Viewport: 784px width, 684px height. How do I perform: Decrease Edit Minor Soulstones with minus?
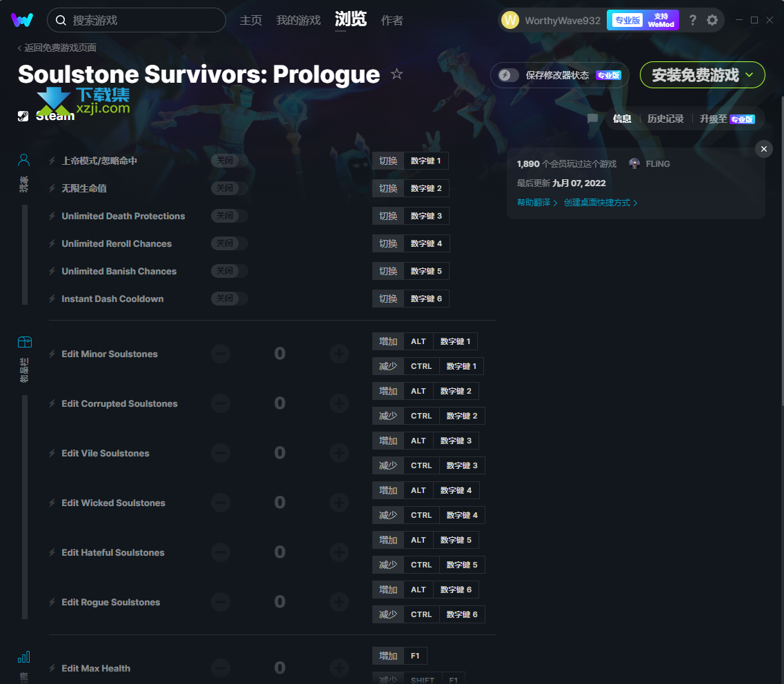(221, 354)
